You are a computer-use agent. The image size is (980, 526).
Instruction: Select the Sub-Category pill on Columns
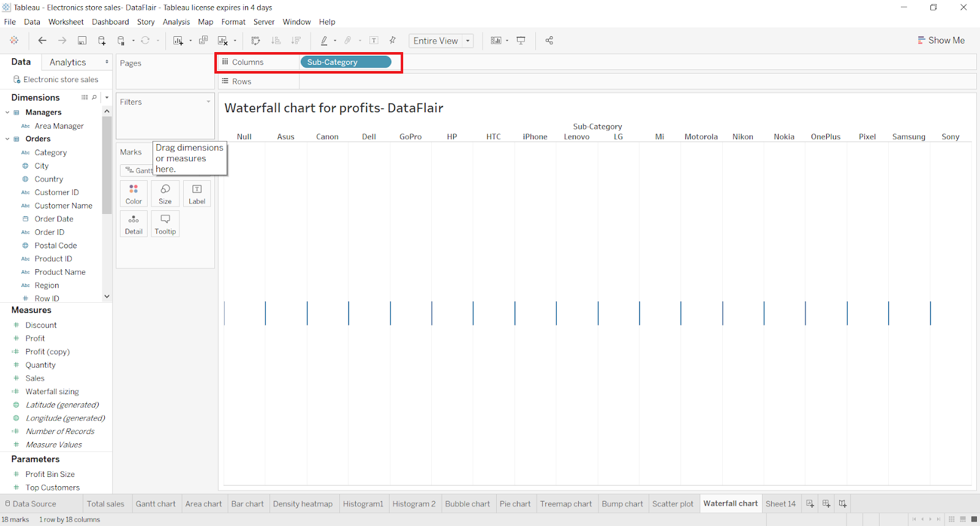[x=345, y=62]
